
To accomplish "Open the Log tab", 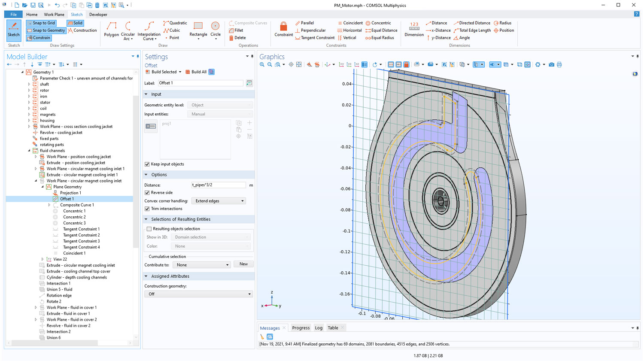I will pyautogui.click(x=319, y=328).
